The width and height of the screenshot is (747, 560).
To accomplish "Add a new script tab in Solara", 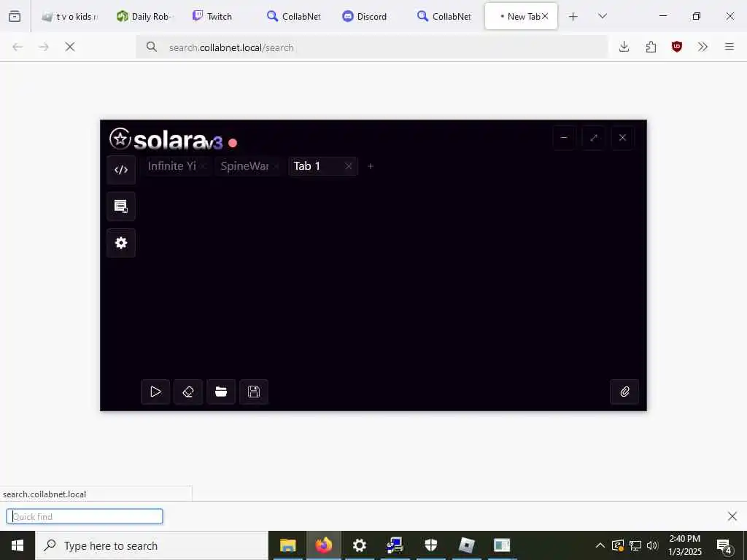I will click(370, 166).
